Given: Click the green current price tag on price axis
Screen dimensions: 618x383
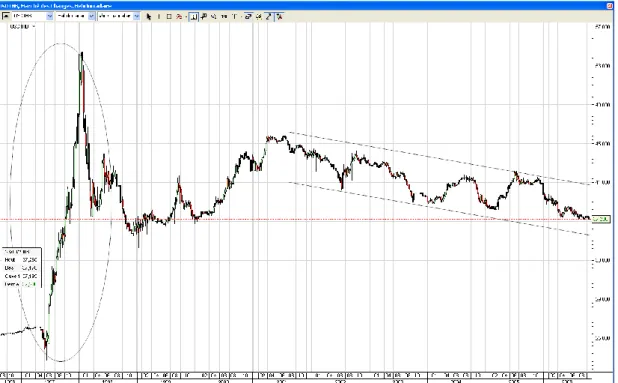Looking at the screenshot, I should point(601,219).
